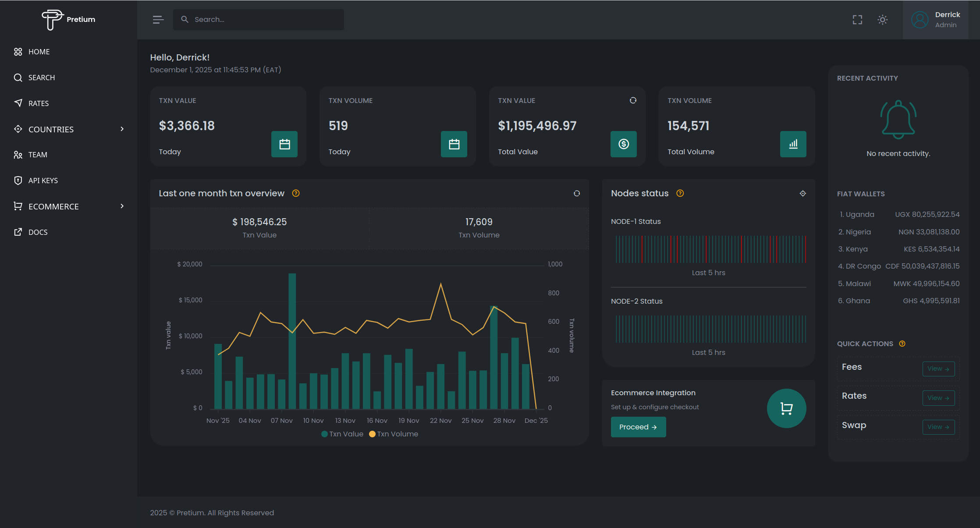This screenshot has height=528, width=980.
Task: Refresh the monthly txn overview chart
Action: click(577, 193)
